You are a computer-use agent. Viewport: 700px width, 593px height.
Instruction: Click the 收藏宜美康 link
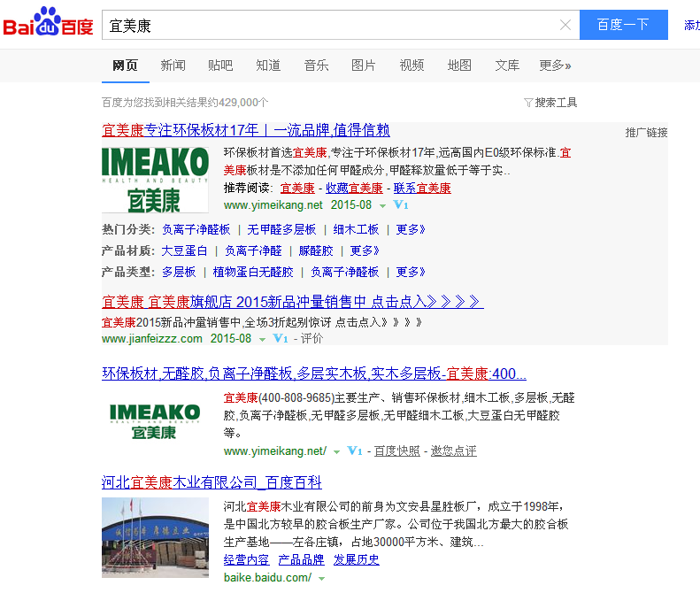point(354,188)
